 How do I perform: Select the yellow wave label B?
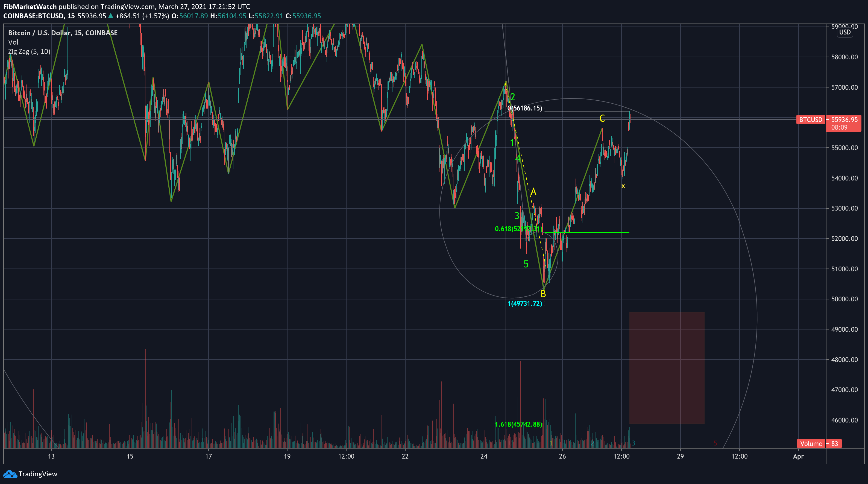(543, 294)
